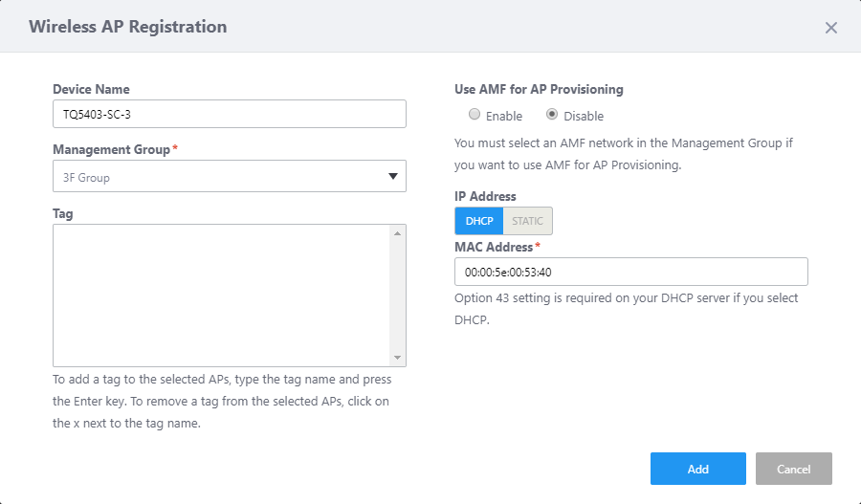
Task: Click inside the Tag text area
Action: click(222, 295)
